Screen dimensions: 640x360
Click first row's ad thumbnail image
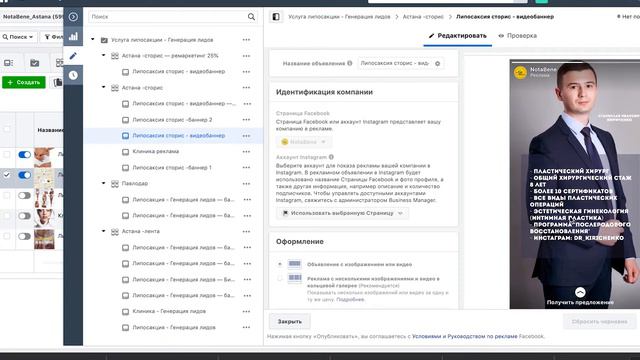point(44,157)
